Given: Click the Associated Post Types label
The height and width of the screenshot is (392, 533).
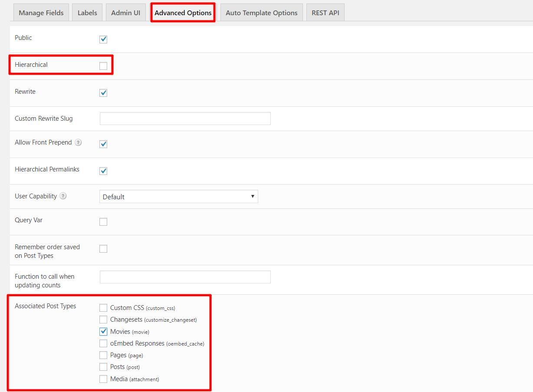Looking at the screenshot, I should pyautogui.click(x=46, y=306).
